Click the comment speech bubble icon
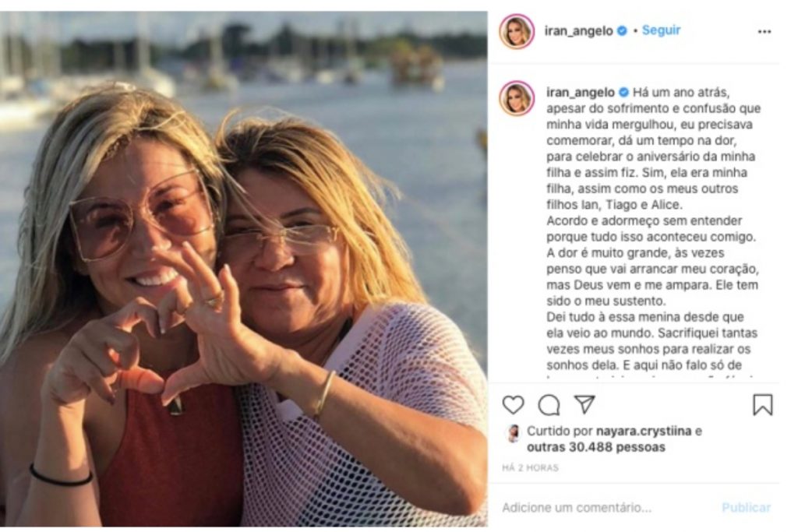Image resolution: width=798 pixels, height=532 pixels. click(x=549, y=405)
